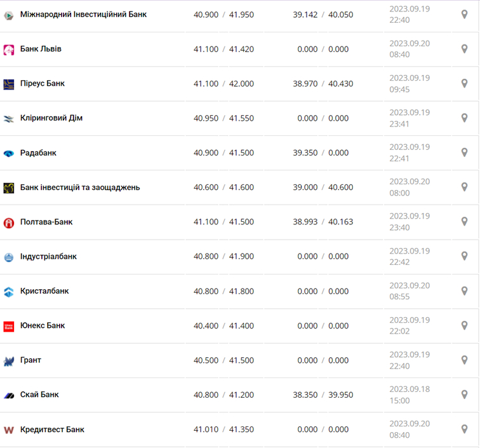Image resolution: width=480 pixels, height=448 pixels.
Task: Open the Кредитвест Банк name link
Action: (52, 430)
